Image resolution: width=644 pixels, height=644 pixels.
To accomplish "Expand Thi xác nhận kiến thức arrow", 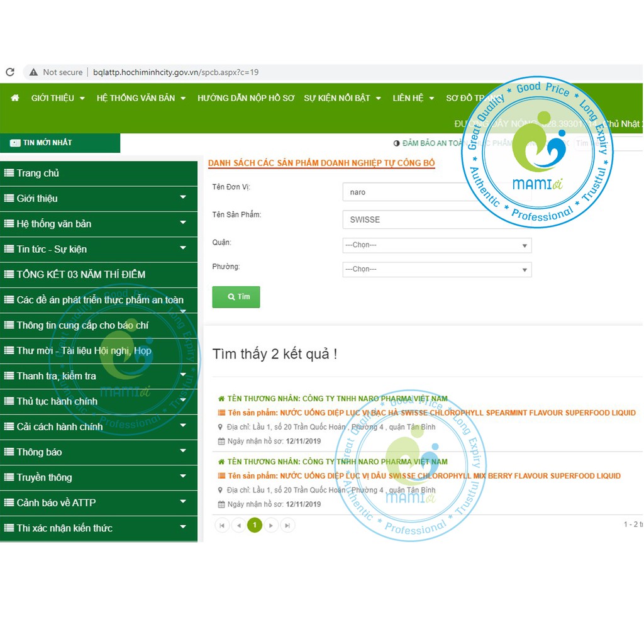I will tap(183, 527).
